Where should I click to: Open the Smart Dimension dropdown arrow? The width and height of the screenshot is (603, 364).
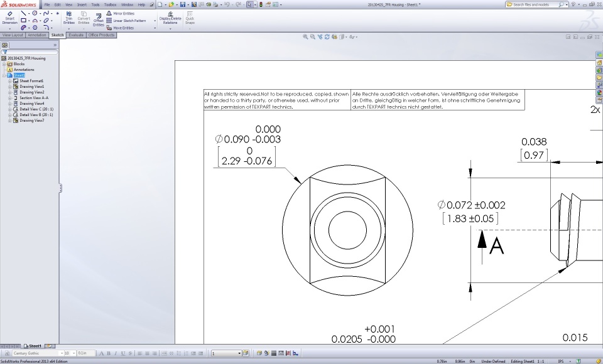(x=9, y=28)
